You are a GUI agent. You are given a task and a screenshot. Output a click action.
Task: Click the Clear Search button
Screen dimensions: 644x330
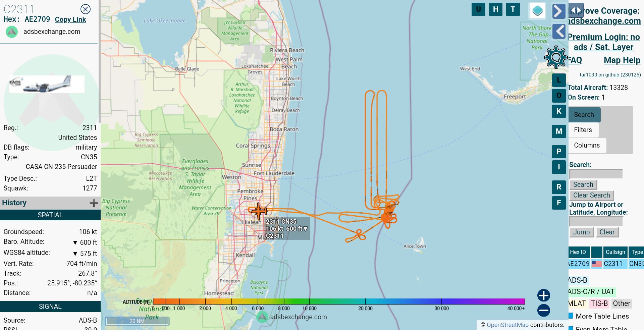coord(592,196)
